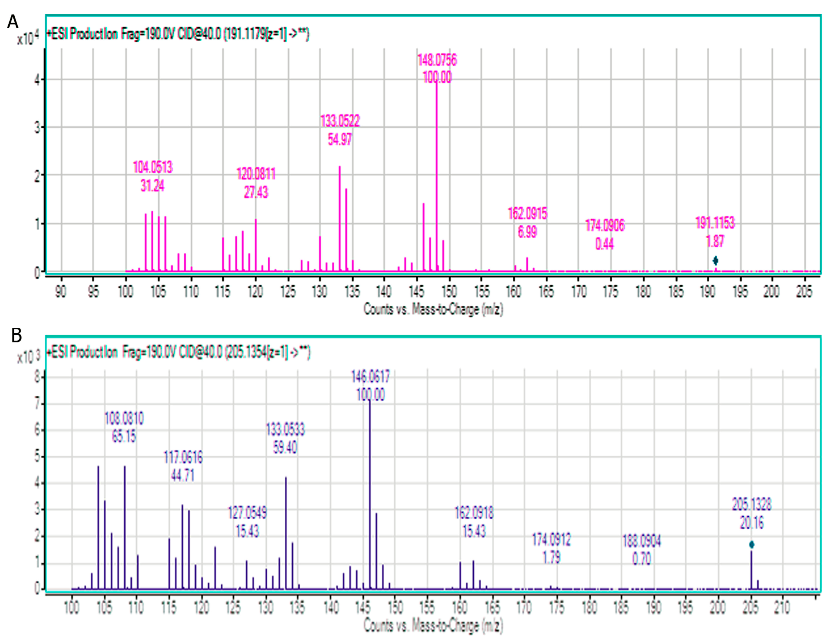The width and height of the screenshot is (834, 644).
Task: Click the 162.0915 peak label in spectrum A
Action: [527, 214]
